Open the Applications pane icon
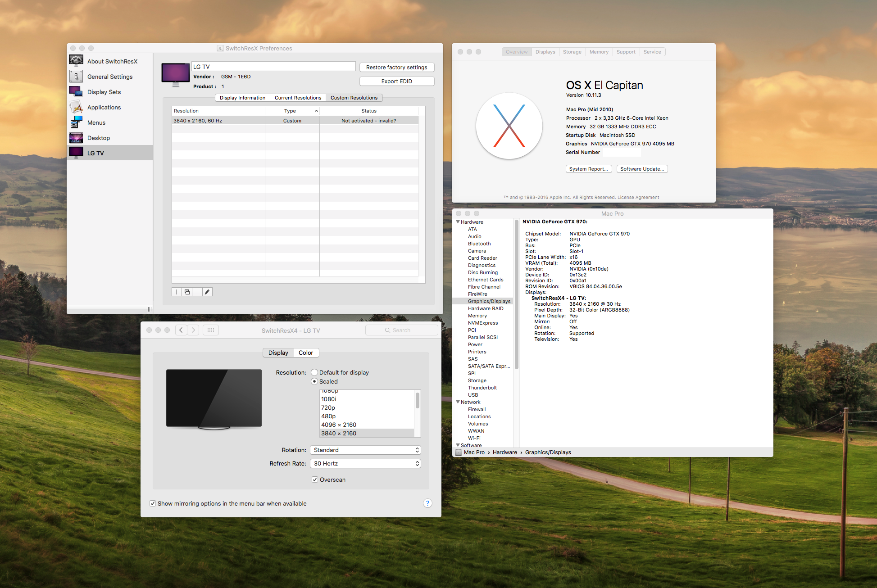 [76, 107]
